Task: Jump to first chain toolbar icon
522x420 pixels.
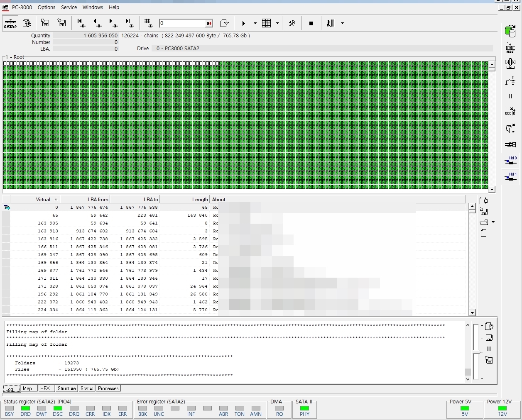Action: pyautogui.click(x=81, y=23)
